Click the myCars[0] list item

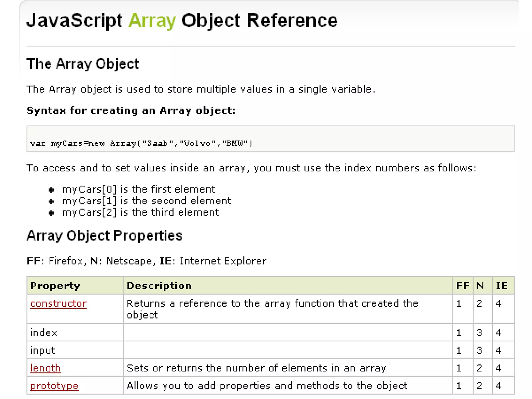click(x=138, y=189)
